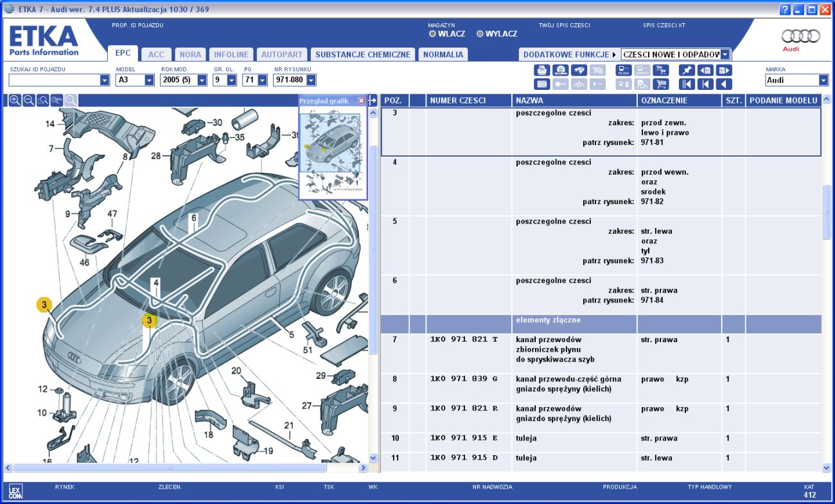The image size is (835, 504).
Task: Click the yellow highlighted 3 on car hood
Action: tap(150, 320)
